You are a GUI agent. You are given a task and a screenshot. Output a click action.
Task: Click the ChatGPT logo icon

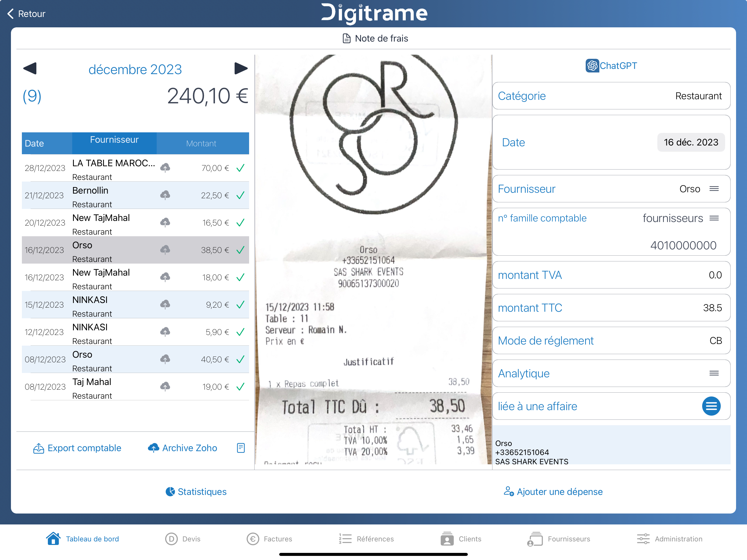pyautogui.click(x=592, y=66)
